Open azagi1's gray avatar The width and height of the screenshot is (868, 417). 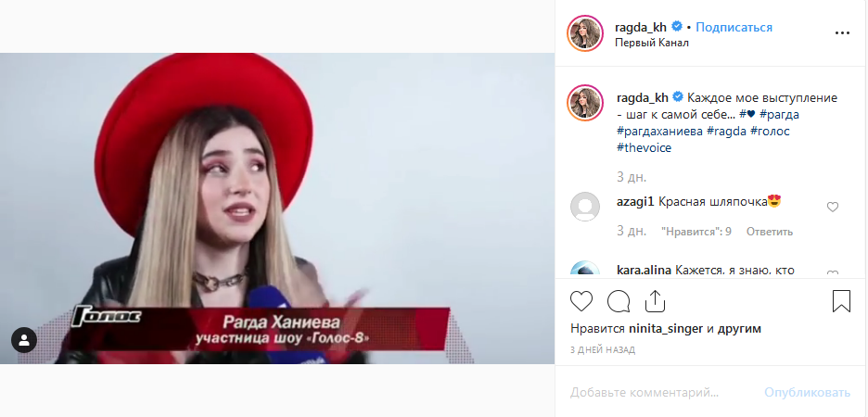pyautogui.click(x=585, y=207)
